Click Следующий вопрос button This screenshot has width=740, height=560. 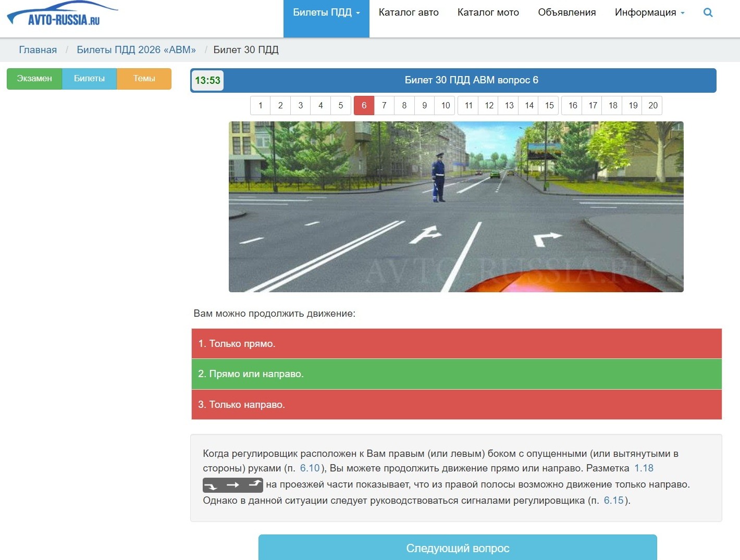tap(458, 547)
